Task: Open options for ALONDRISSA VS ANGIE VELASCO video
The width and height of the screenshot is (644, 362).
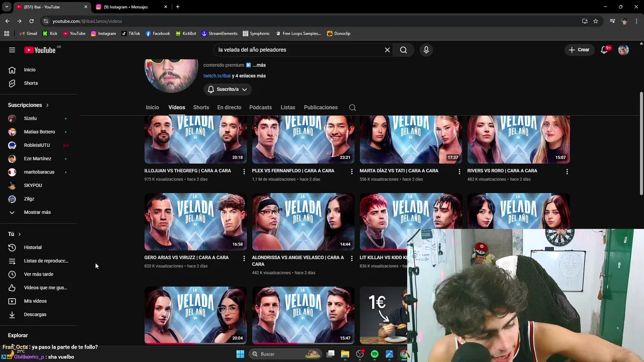Action: (352, 258)
